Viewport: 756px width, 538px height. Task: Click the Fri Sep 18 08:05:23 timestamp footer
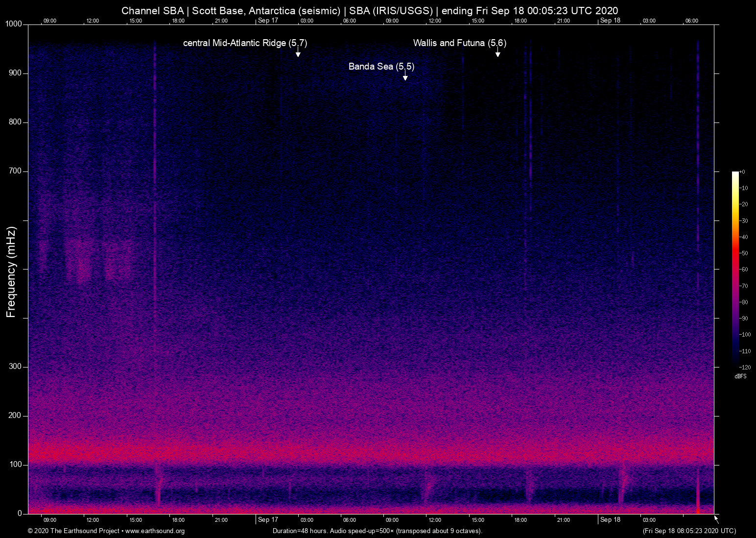tap(689, 531)
